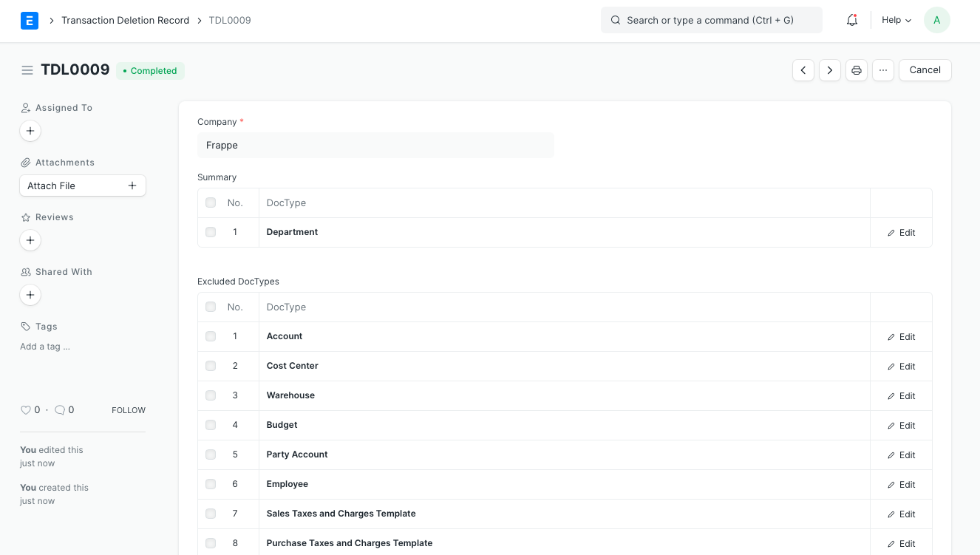Navigate to Transaction Deletion Record breadcrumb
Viewport: 980px width, 555px height.
(125, 21)
